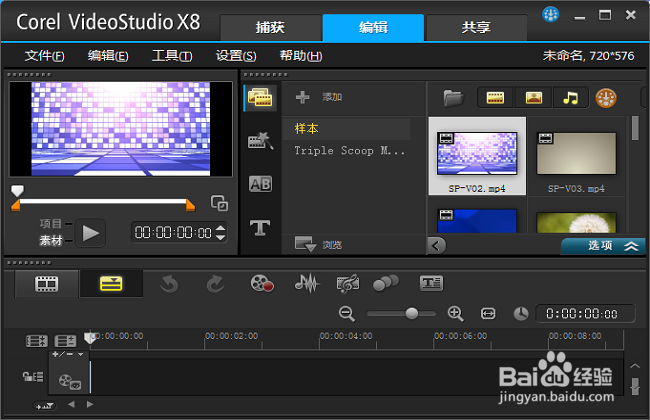
Task: Click the timeline scroll left arrow
Action: (71, 404)
